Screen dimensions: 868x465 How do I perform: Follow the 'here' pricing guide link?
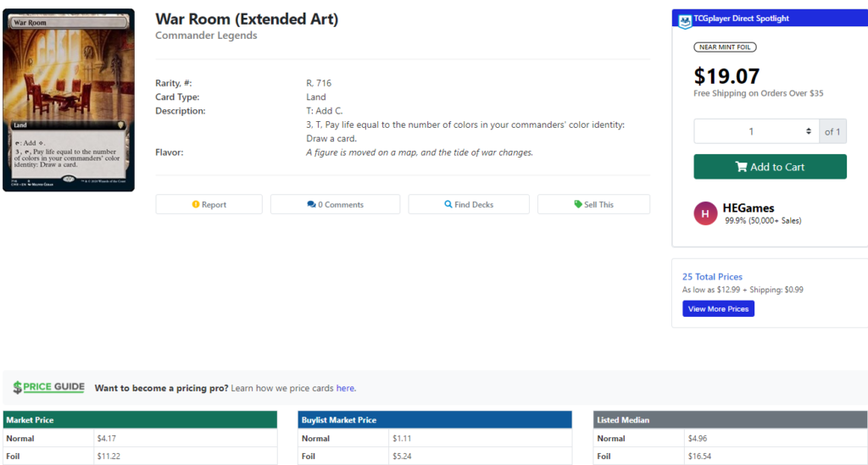345,388
